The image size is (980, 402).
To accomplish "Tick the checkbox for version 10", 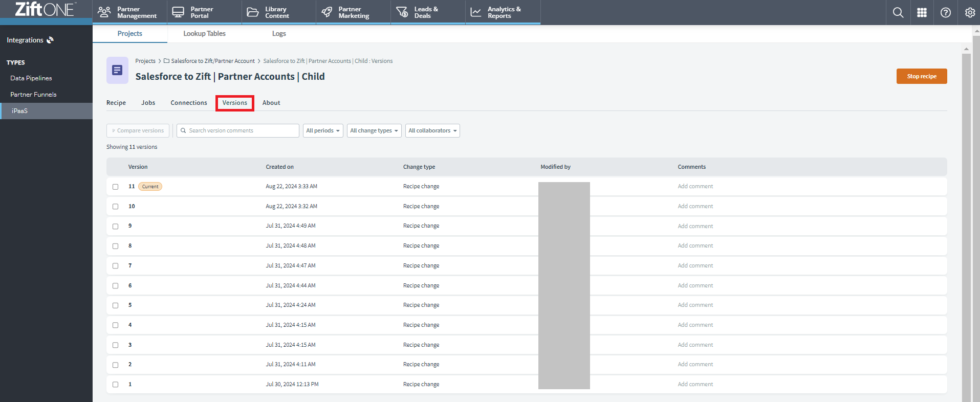I will [x=116, y=207].
